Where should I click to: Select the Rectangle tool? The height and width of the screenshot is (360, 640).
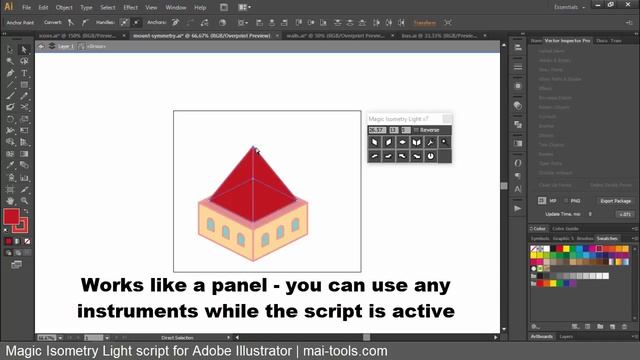pos(24,84)
